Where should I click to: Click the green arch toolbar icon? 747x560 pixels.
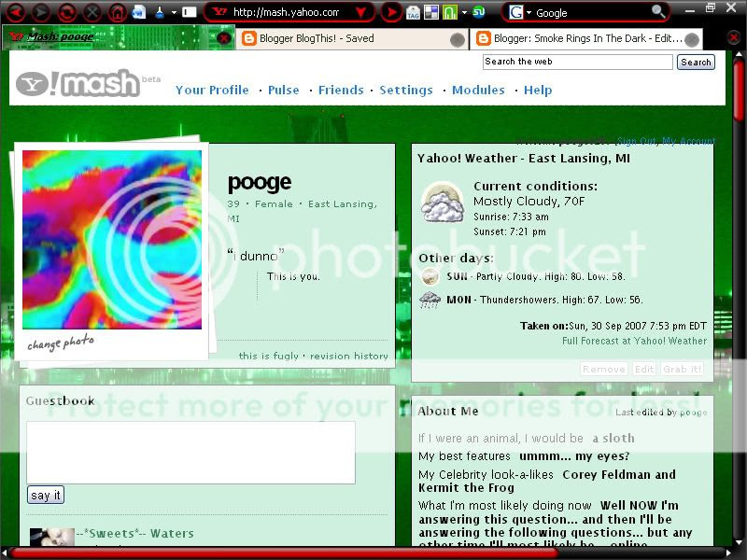(x=450, y=12)
